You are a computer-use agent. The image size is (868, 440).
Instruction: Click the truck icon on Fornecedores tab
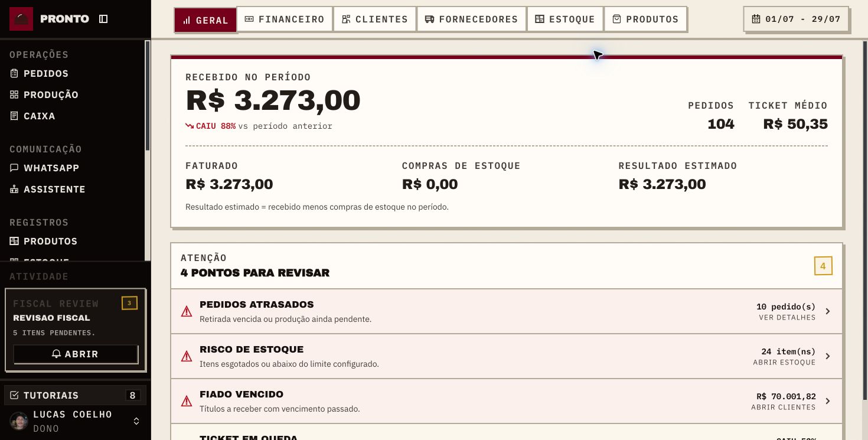pos(429,19)
